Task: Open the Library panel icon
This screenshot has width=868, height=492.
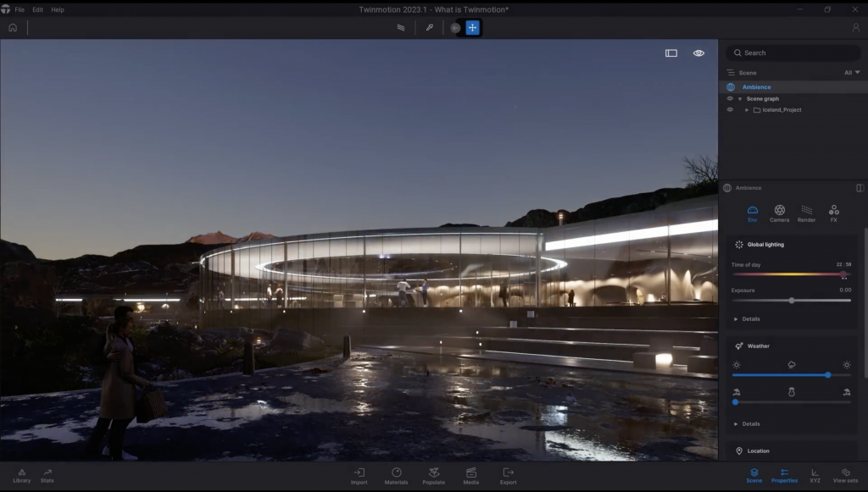Action: [21, 474]
